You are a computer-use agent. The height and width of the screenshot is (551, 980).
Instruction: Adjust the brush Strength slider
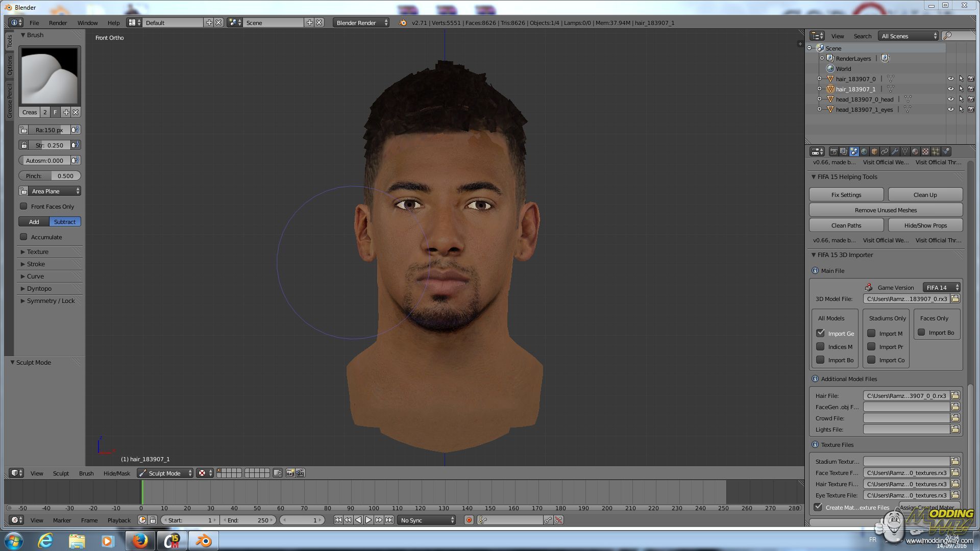pyautogui.click(x=49, y=145)
